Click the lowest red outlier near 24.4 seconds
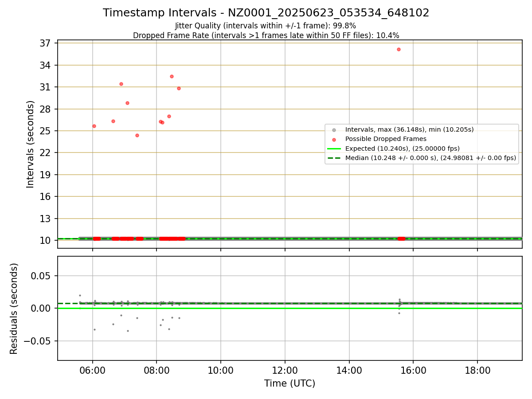 coord(137,135)
